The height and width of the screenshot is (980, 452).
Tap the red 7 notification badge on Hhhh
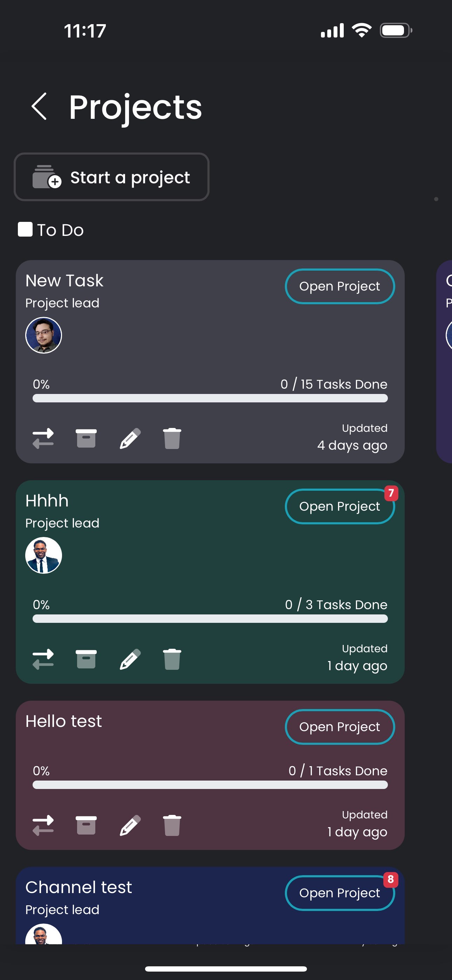[x=391, y=493]
